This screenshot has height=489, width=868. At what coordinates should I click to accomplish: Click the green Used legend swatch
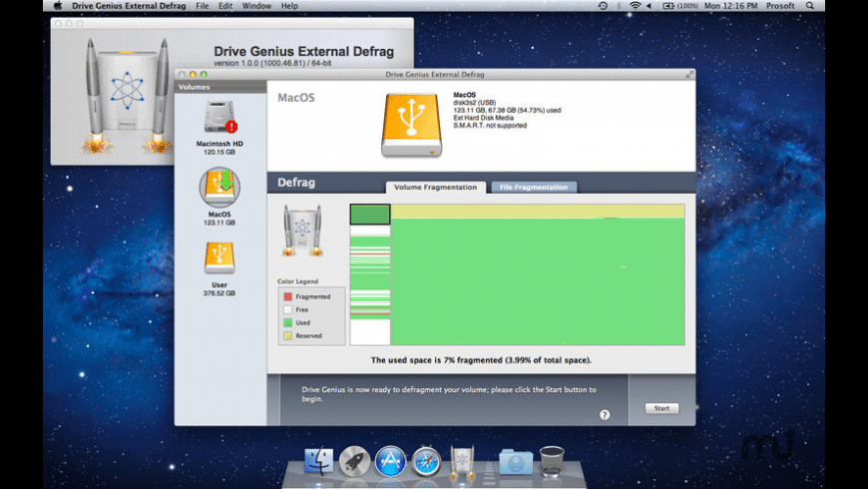288,323
